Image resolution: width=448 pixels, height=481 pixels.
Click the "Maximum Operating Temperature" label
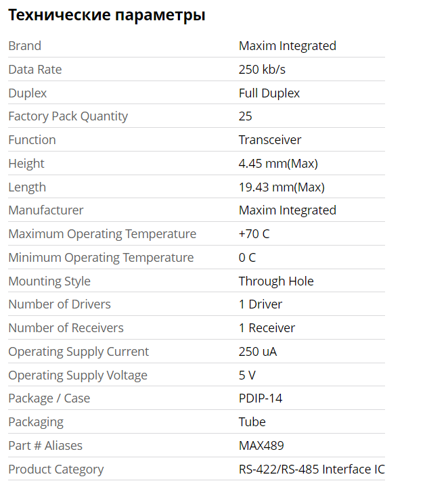pyautogui.click(x=102, y=234)
